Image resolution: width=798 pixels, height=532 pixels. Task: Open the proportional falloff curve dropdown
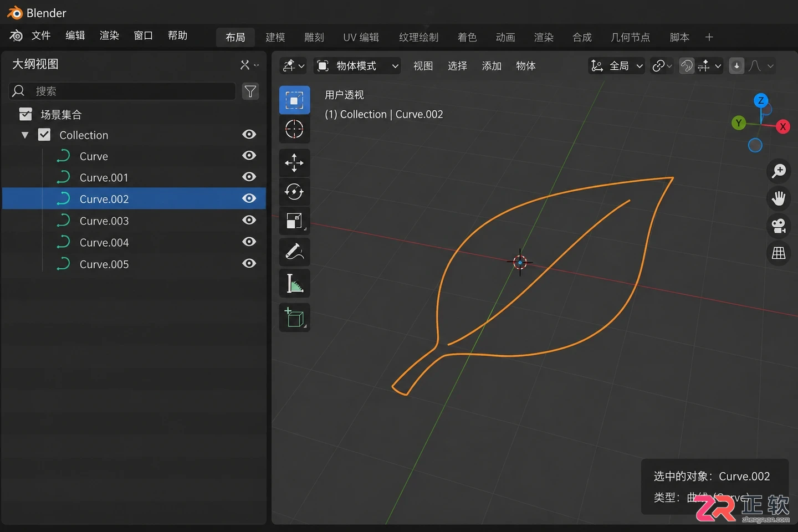click(760, 66)
